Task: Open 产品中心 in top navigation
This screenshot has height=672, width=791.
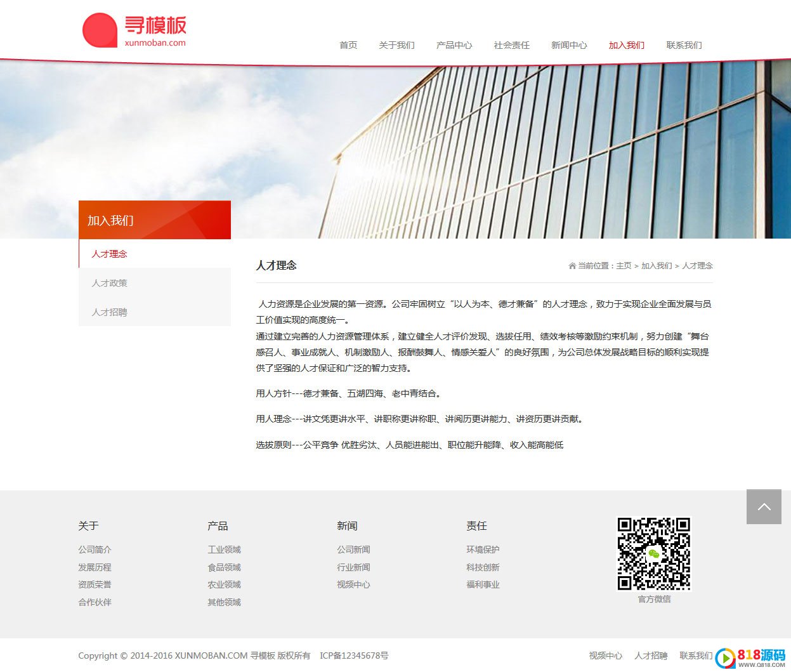Action: [454, 45]
